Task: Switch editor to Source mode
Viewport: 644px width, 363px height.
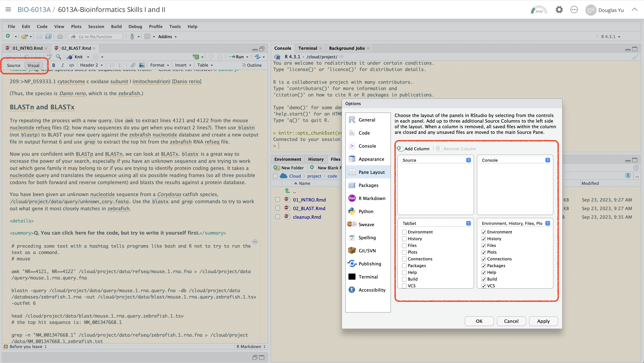Action: [13, 65]
